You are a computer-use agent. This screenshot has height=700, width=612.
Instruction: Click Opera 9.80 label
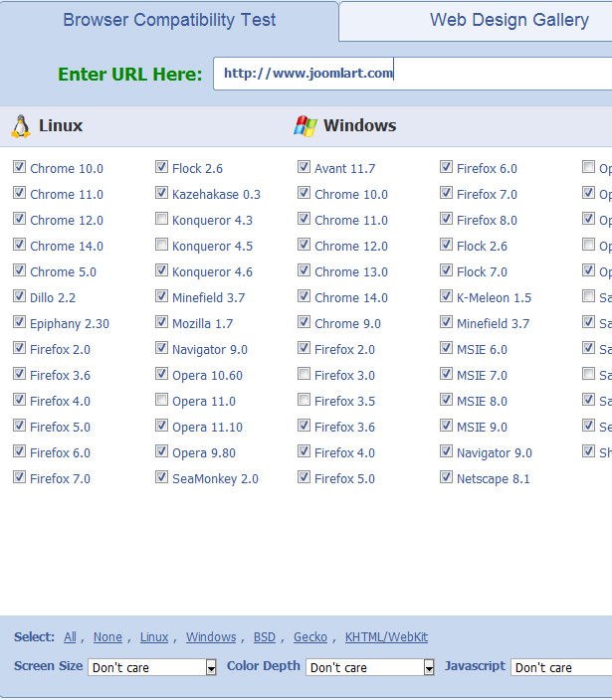(x=204, y=453)
